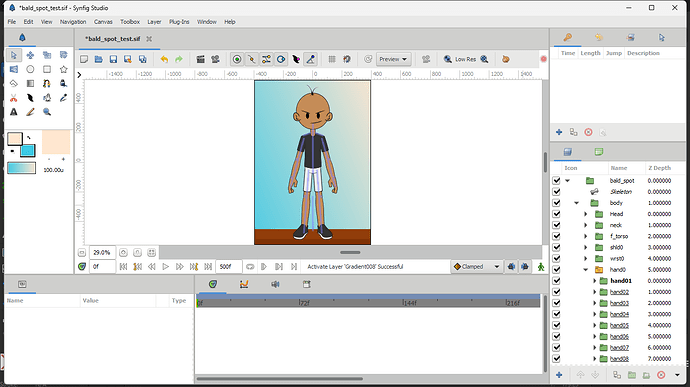Select the Rotate tool

pyautogui.click(x=64, y=55)
